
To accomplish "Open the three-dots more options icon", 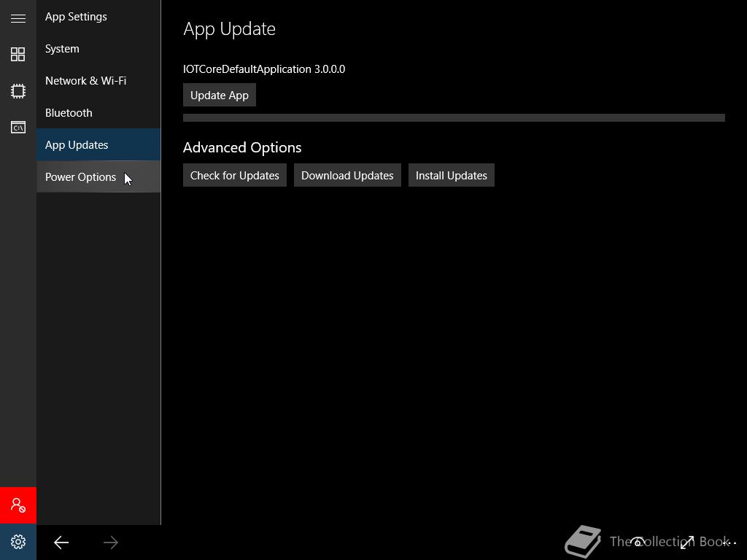I will (x=729, y=542).
